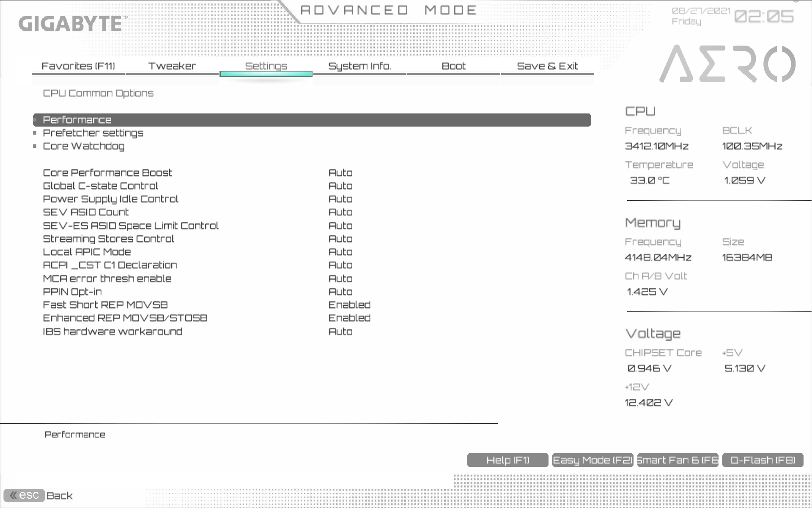Screen dimensions: 812x508
Task: Open the Core Watchdog submenu
Action: click(83, 146)
